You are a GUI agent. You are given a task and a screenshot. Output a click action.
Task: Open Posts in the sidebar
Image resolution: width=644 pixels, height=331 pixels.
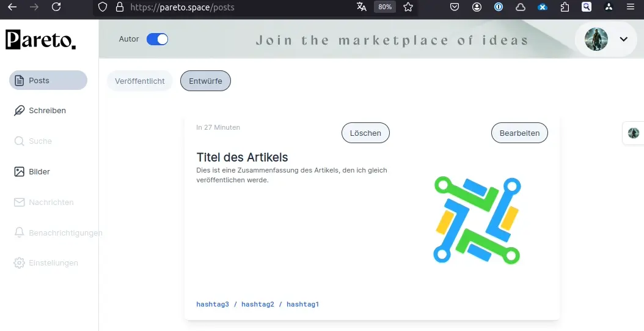pyautogui.click(x=48, y=80)
